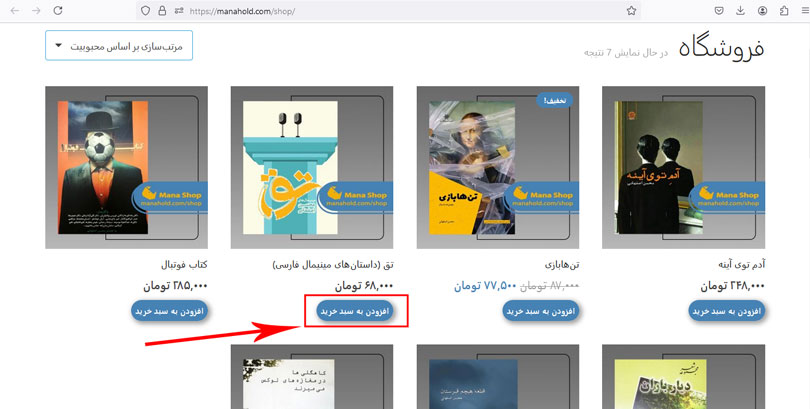Screen dimensions: 810x409
Task: Open the Firefox account avatar icon
Action: [762, 10]
